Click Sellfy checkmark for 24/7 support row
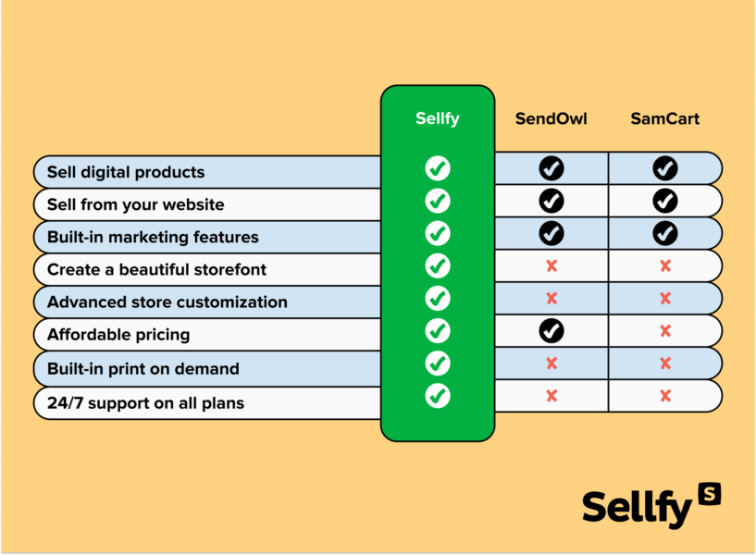Screen dimensions: 756x555 [438, 396]
